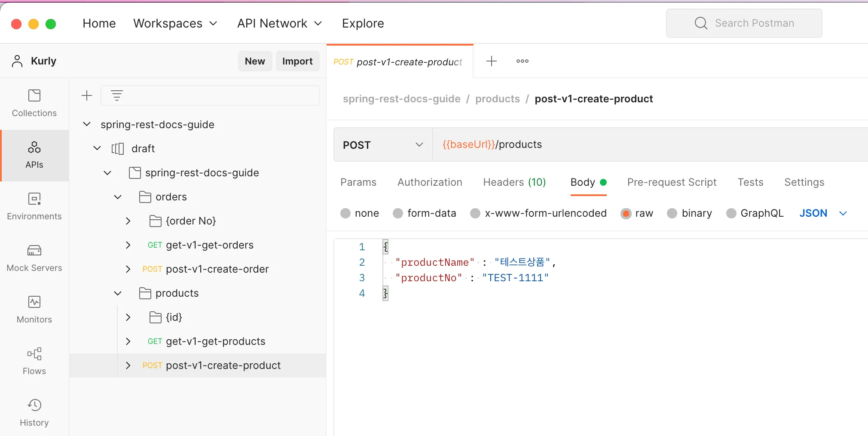Viewport: 868px width, 436px height.
Task: Click the spring-rest-docs-guide collection icon under draft
Action: (135, 173)
